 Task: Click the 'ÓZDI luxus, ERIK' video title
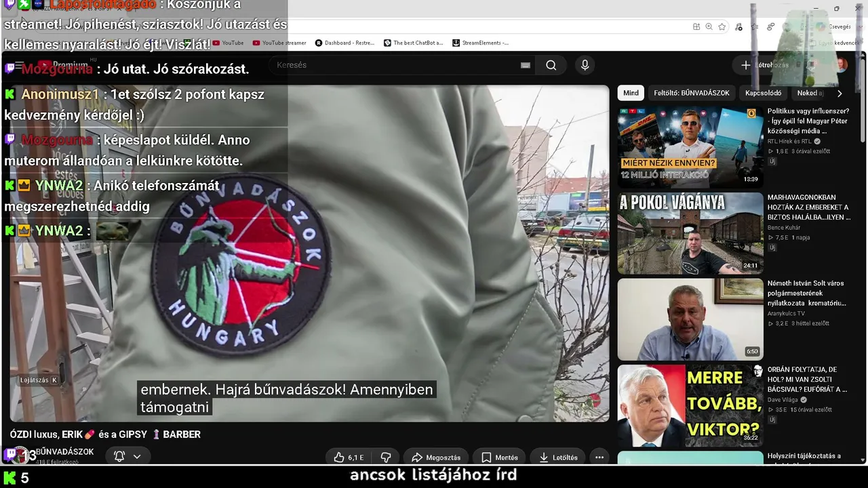coord(105,434)
